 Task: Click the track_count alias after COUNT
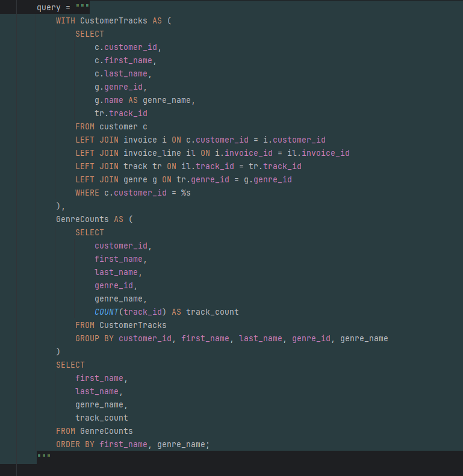(x=212, y=312)
